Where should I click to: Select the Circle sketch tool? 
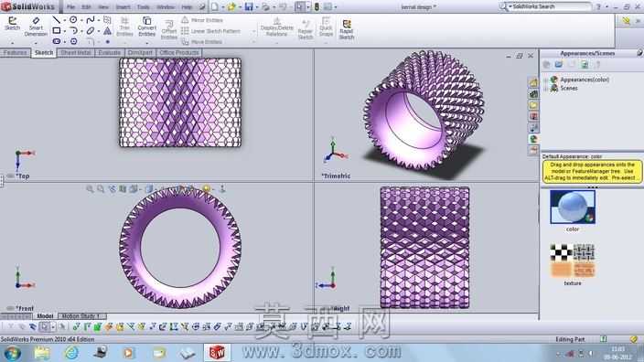tap(73, 20)
